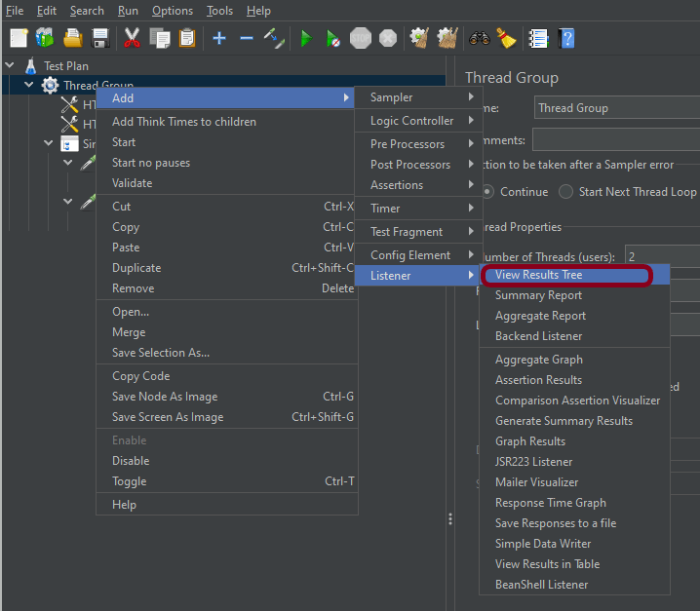Click the Save floppy disk icon
This screenshot has width=700, height=611.
coord(99,39)
